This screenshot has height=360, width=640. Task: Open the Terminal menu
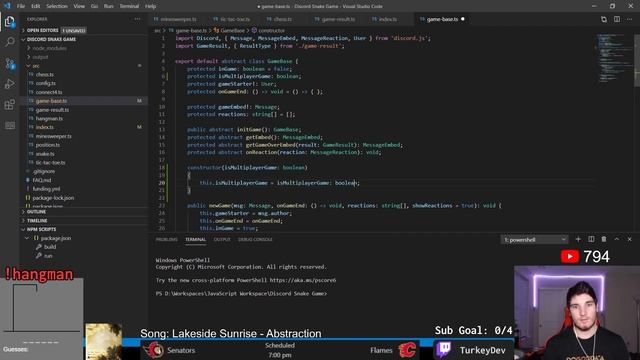click(x=129, y=6)
